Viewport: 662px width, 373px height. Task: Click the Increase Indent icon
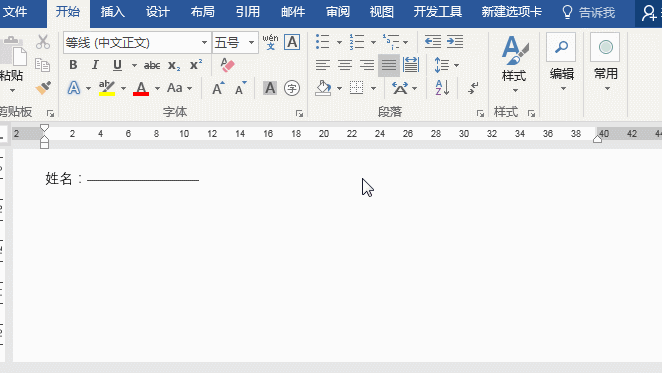[455, 41]
